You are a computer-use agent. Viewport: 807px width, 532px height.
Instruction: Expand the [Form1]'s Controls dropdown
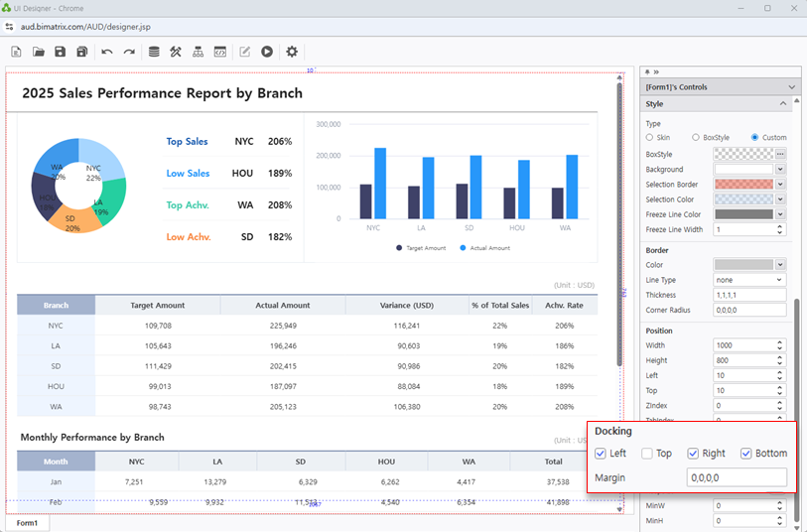tap(791, 87)
